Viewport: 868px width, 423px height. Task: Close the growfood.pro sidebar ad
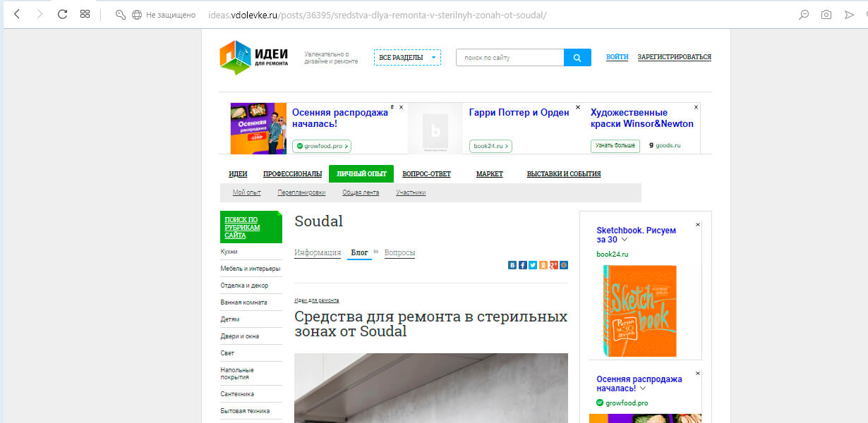coord(698,373)
